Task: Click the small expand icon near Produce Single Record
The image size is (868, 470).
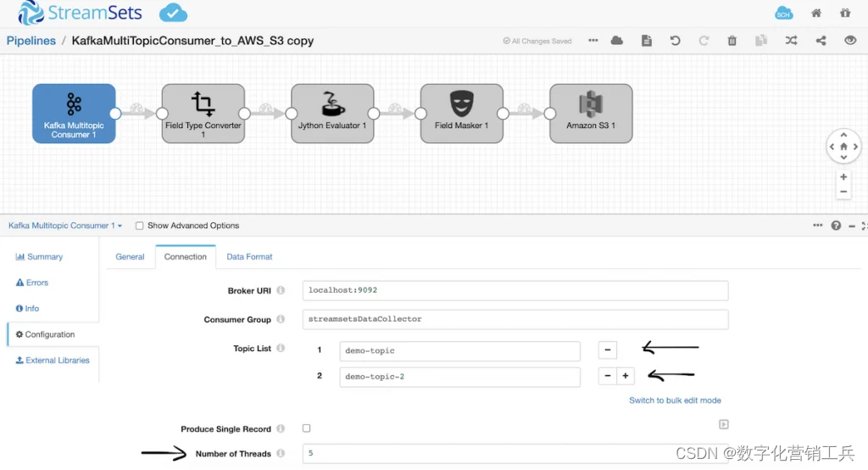Action: [724, 424]
